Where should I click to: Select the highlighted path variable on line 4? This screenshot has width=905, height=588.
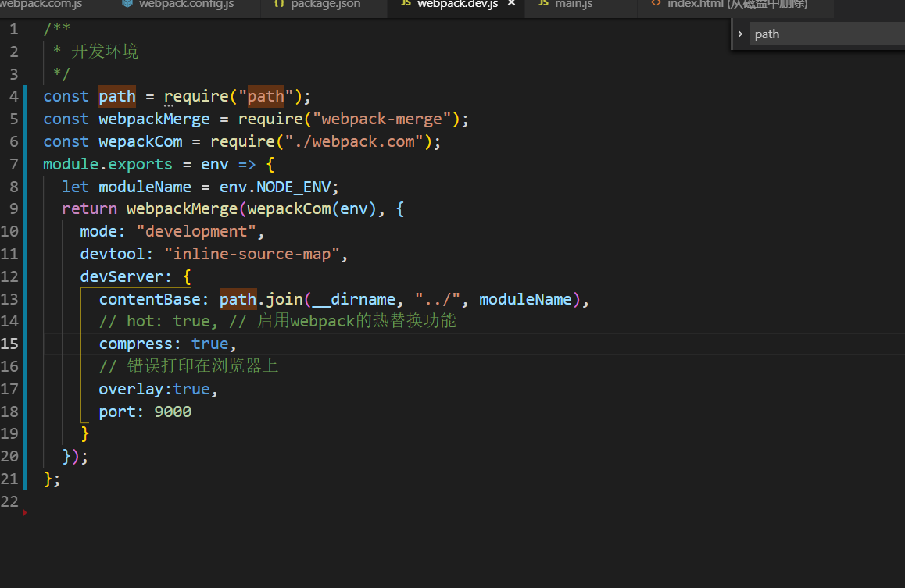point(116,95)
